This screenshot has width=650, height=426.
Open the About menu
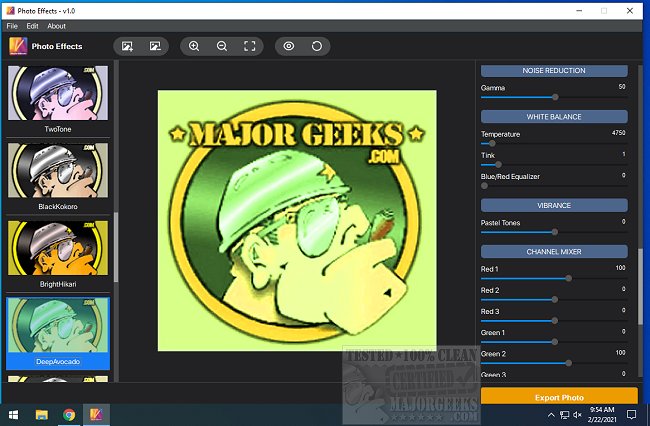click(57, 26)
